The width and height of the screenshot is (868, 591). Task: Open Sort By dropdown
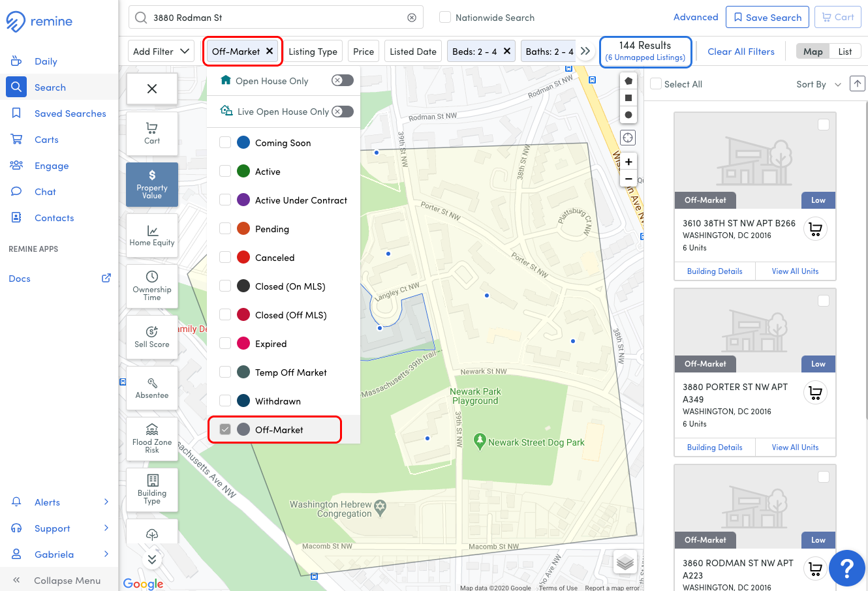click(818, 84)
